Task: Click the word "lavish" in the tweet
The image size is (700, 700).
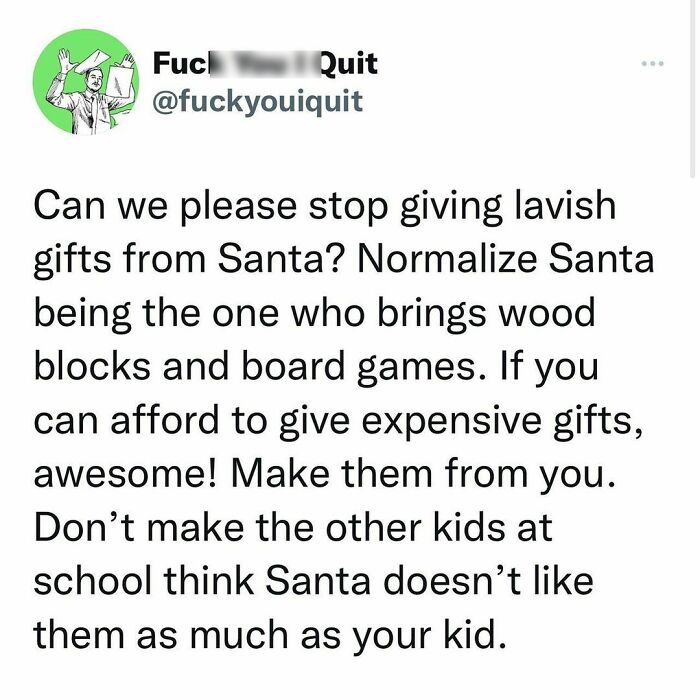Action: (x=565, y=205)
